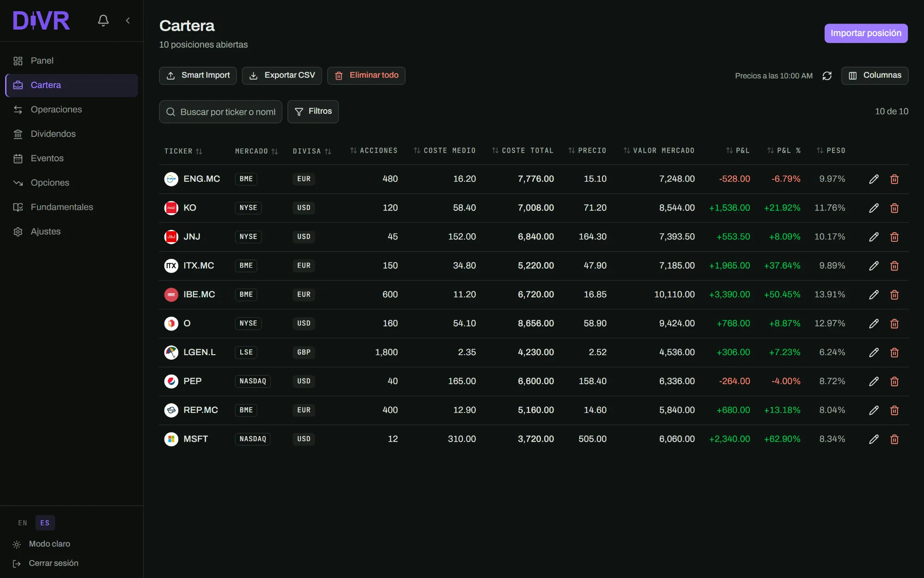
Task: Delete the KO position
Action: pyautogui.click(x=894, y=208)
